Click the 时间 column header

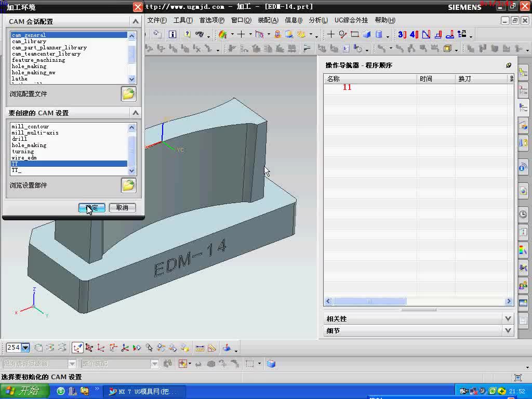click(x=436, y=79)
